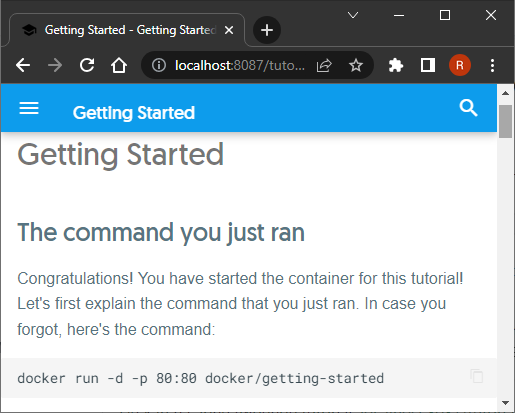Copy the docker run command to clipboard
Screen dimensions: 515x413
click(477, 376)
